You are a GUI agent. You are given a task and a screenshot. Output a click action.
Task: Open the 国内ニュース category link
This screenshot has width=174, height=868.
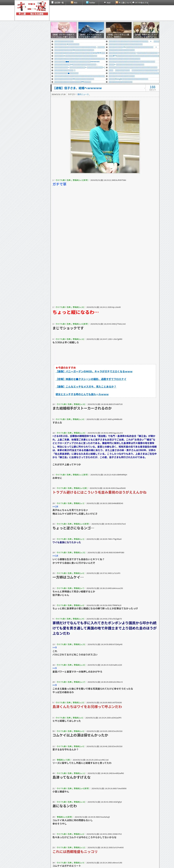tap(83, 94)
